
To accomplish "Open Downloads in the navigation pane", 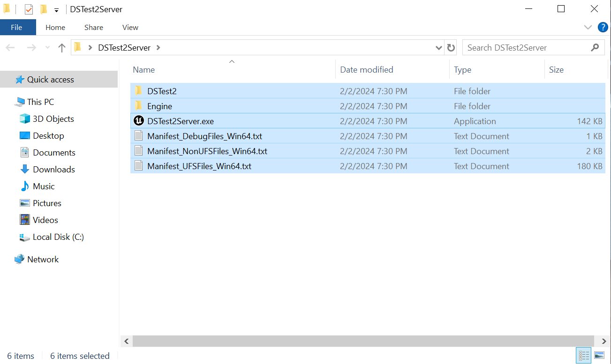I will pos(54,169).
